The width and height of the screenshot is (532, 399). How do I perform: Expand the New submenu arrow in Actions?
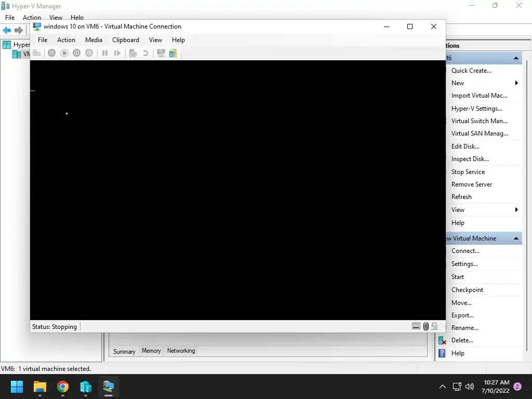(516, 83)
